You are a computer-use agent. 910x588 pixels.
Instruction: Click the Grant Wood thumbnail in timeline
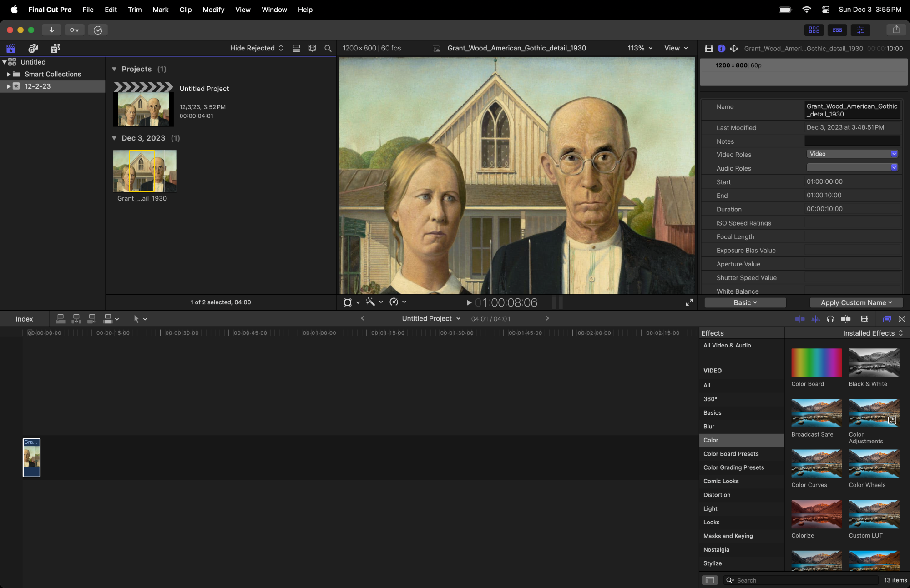[x=32, y=457]
